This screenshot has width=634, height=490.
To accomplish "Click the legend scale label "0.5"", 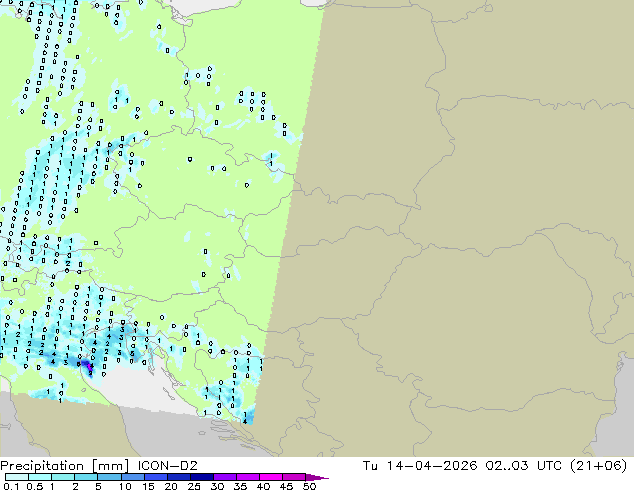I will 35,486.
